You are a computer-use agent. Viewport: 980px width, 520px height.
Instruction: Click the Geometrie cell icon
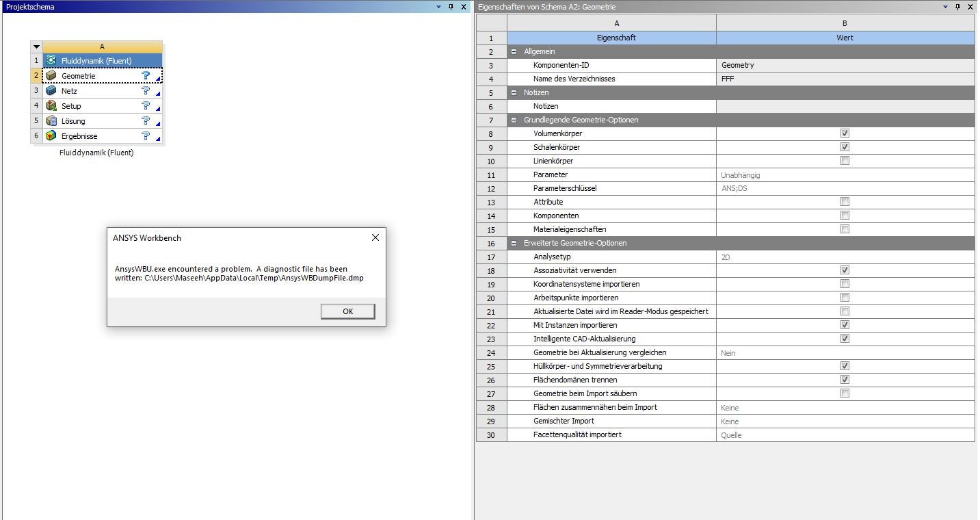(x=51, y=76)
